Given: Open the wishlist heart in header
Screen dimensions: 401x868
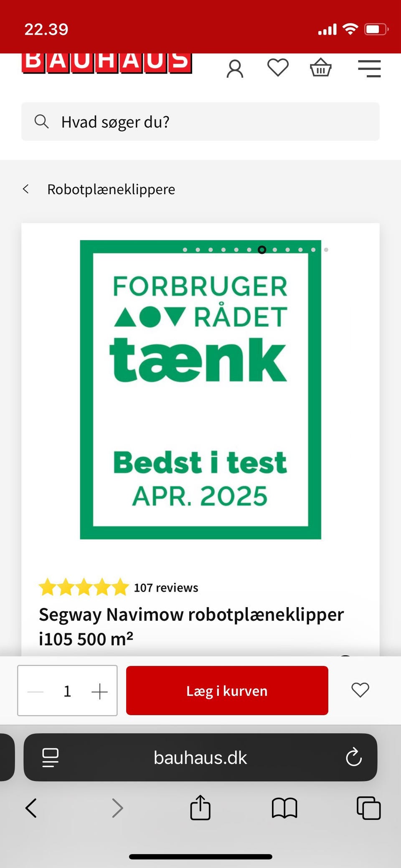Looking at the screenshot, I should pos(278,68).
